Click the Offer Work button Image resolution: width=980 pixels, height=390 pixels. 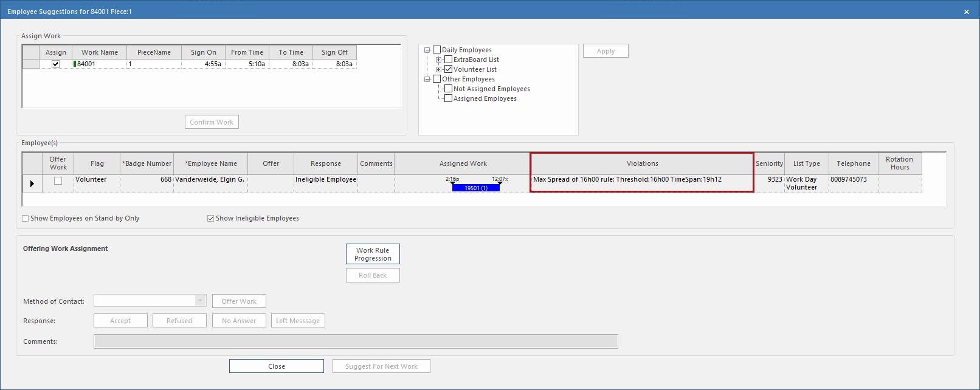tap(239, 301)
